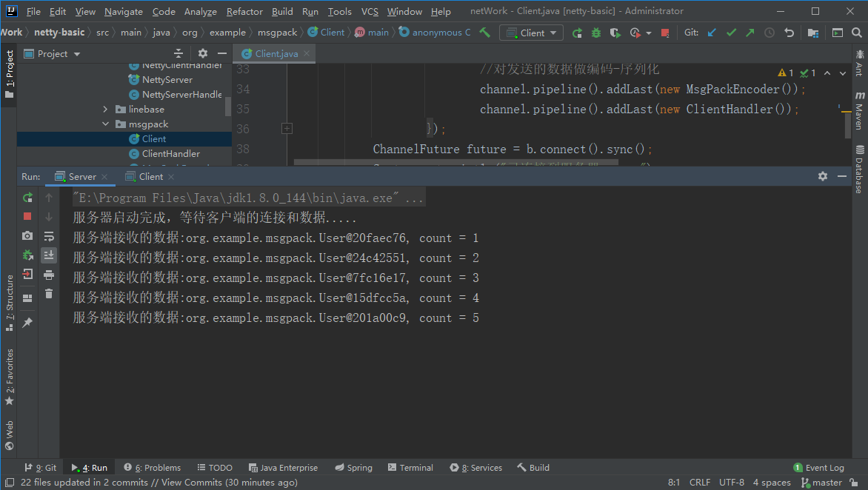
Task: Change UTF-8 file encoding in status bar
Action: [x=731, y=483]
